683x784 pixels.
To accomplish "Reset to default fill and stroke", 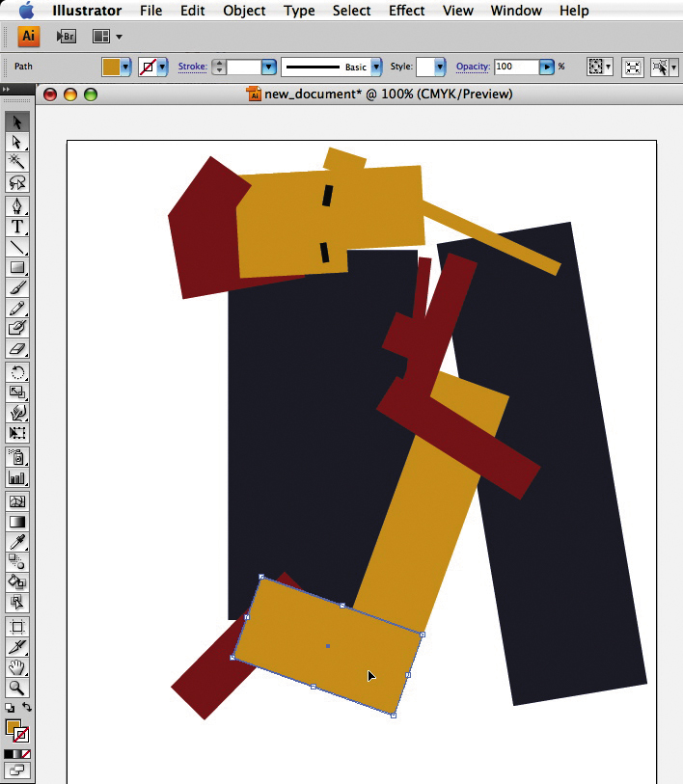I will click(x=9, y=709).
